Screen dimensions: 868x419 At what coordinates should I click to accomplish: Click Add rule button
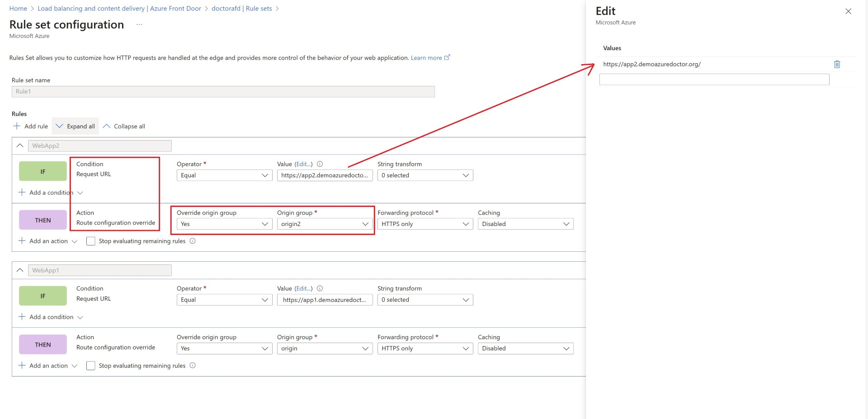tap(31, 126)
